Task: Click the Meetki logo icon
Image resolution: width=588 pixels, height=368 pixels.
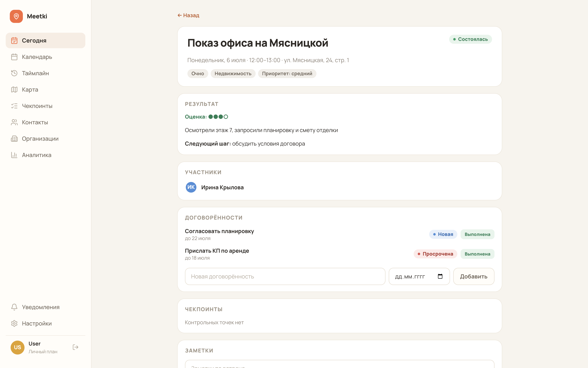Action: coord(16,16)
